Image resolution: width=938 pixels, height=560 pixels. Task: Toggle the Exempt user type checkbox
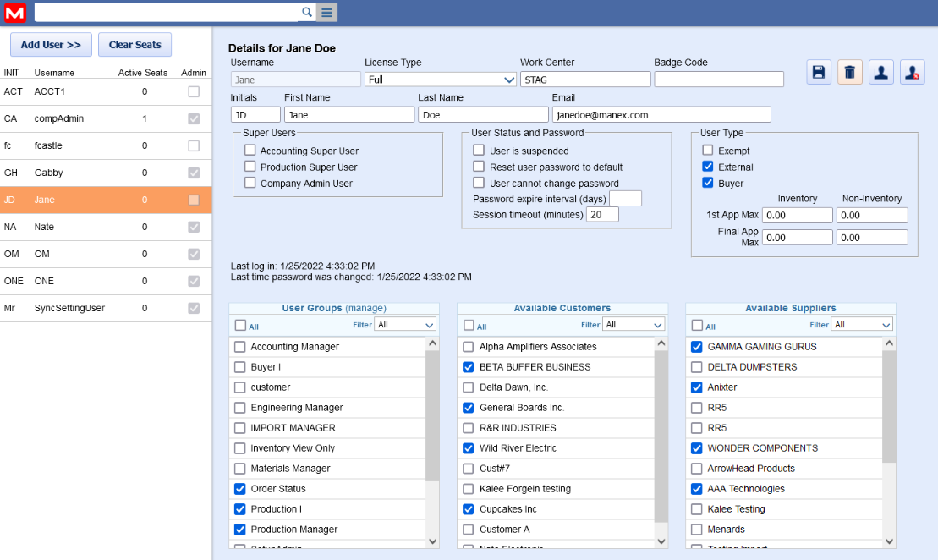[x=708, y=151]
